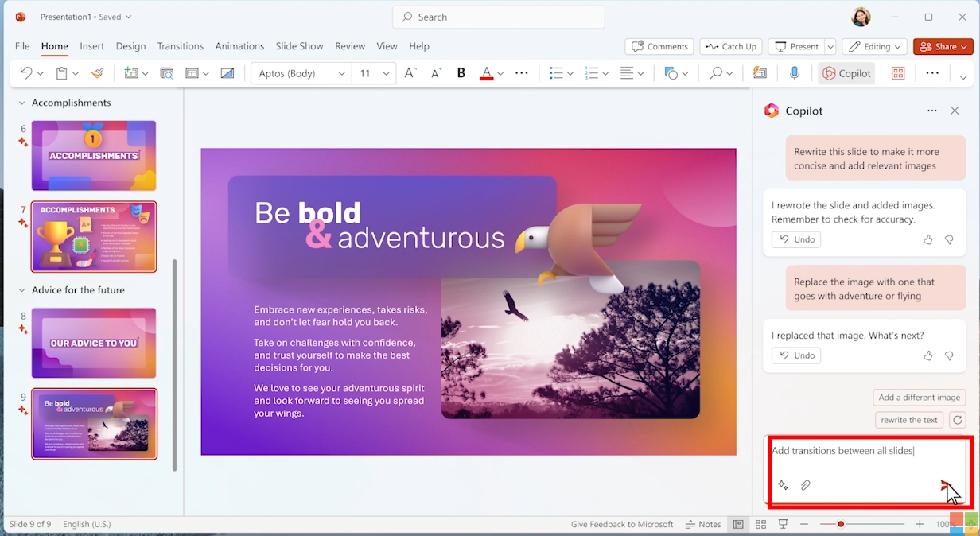Undo the replaced-image Copilot action
Viewport: 980px width, 536px height.
(796, 355)
